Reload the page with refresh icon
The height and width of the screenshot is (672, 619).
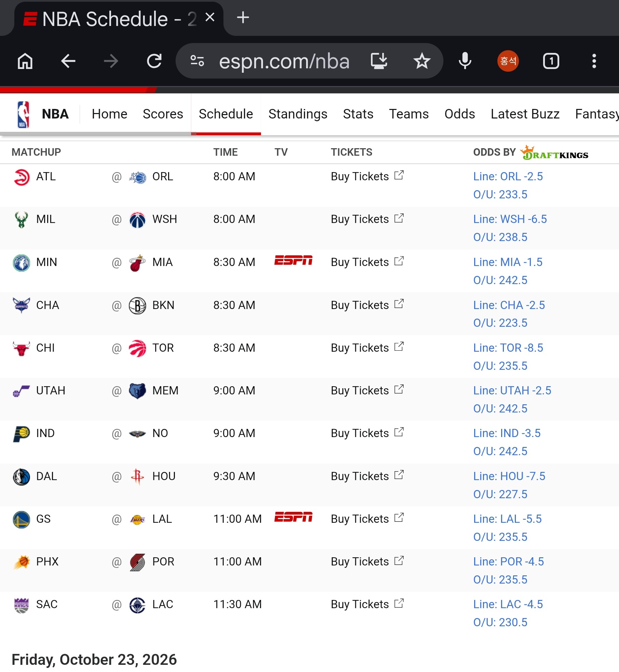point(154,61)
